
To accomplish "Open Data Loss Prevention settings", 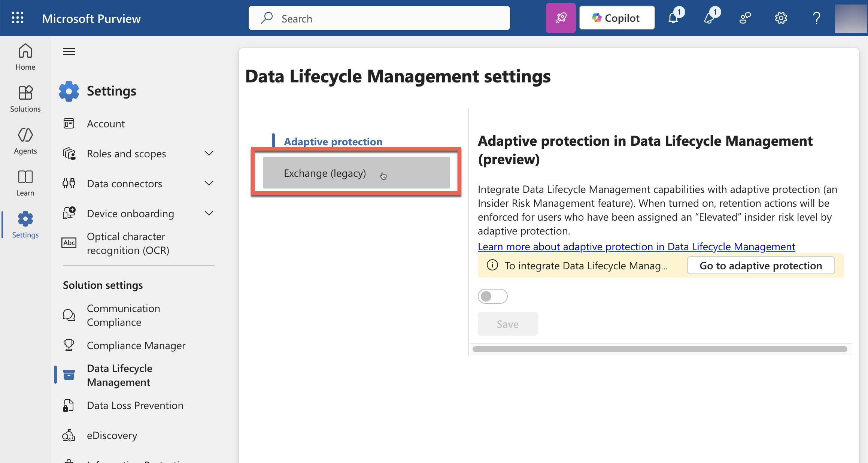I will (x=135, y=405).
